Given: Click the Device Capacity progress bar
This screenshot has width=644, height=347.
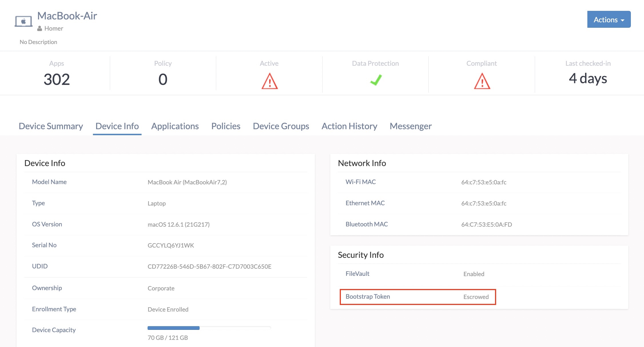Looking at the screenshot, I should [x=209, y=328].
